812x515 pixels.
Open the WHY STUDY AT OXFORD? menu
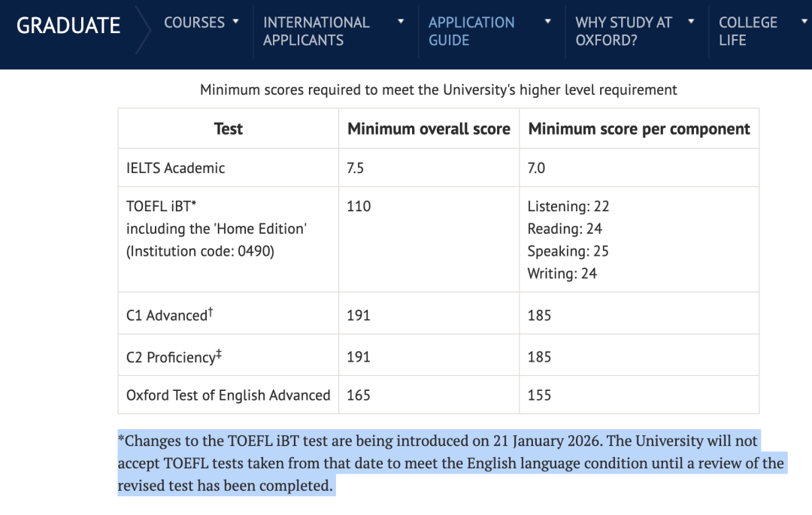623,32
